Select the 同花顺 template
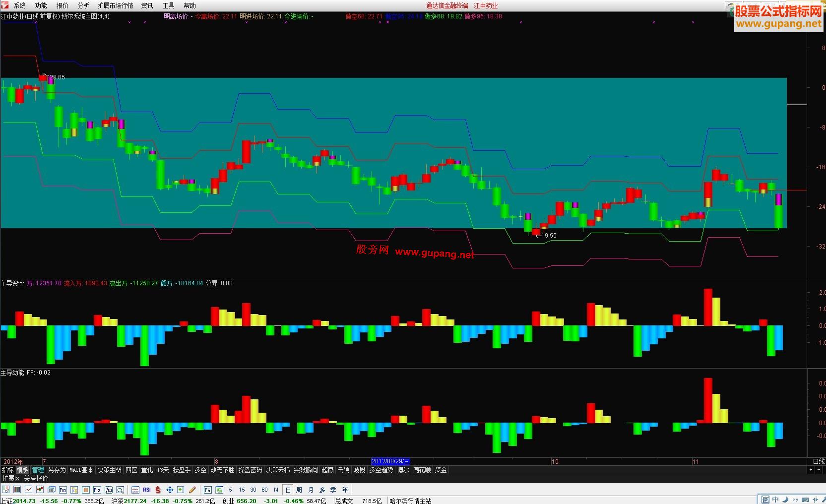The width and height of the screenshot is (826, 504). (422, 470)
